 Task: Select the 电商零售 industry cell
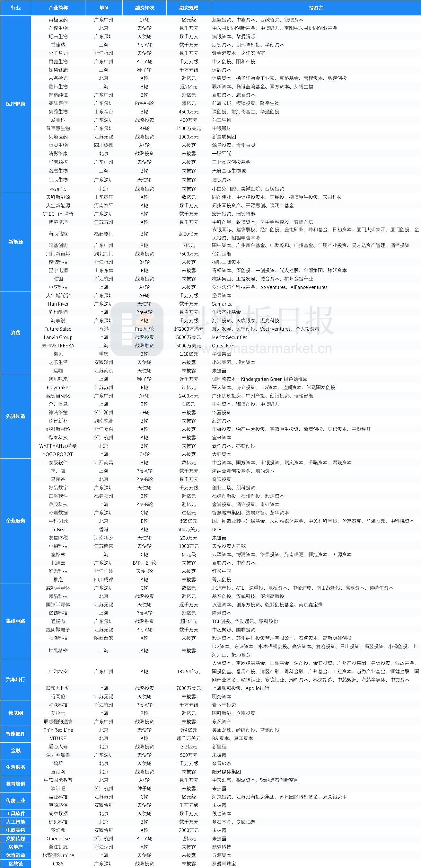pyautogui.click(x=15, y=830)
